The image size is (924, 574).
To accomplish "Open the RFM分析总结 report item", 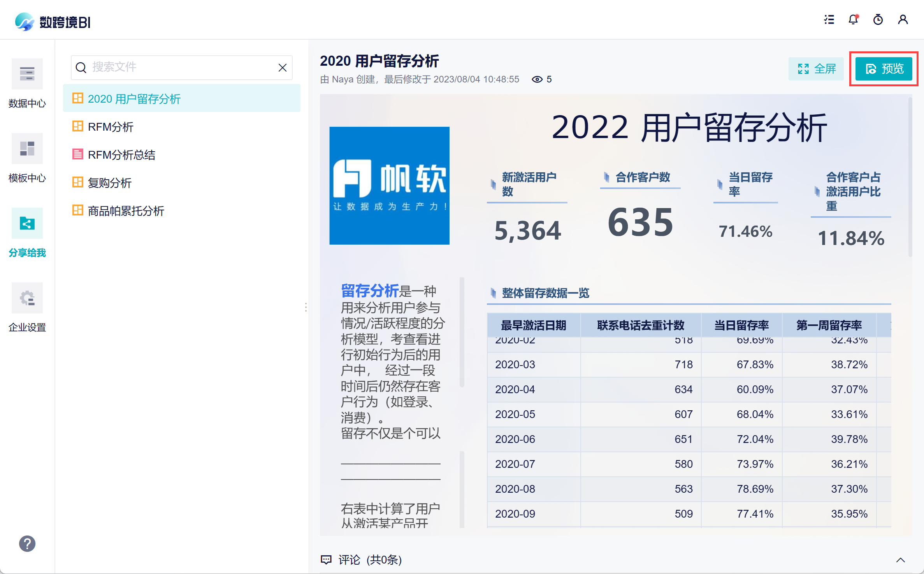I will point(121,155).
